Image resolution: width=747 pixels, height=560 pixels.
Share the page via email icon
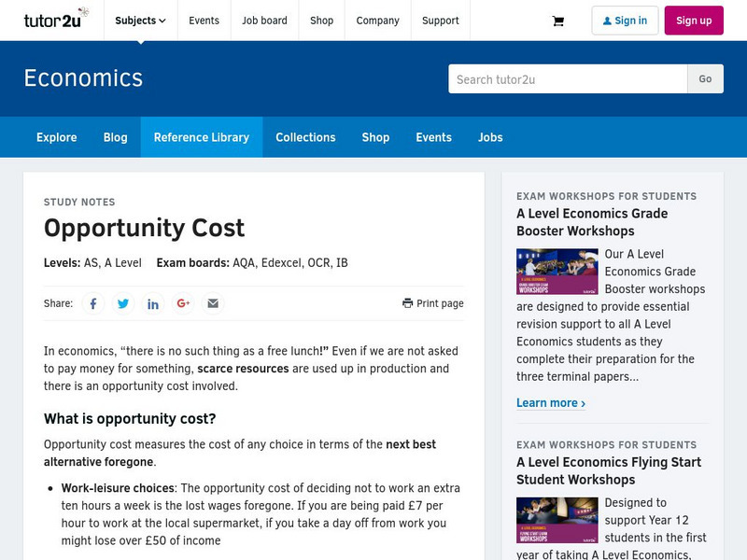[x=213, y=303]
